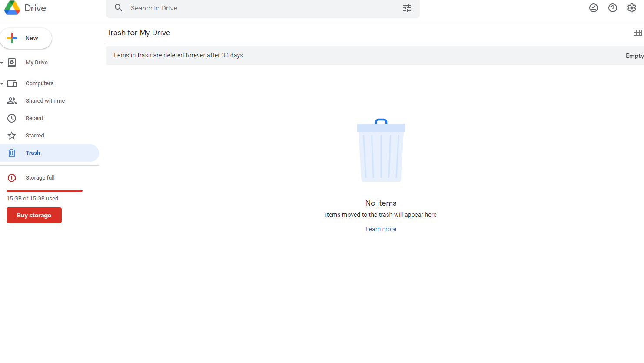This screenshot has width=644, height=363.
Task: Expand the My Drive tree item
Action: point(2,62)
